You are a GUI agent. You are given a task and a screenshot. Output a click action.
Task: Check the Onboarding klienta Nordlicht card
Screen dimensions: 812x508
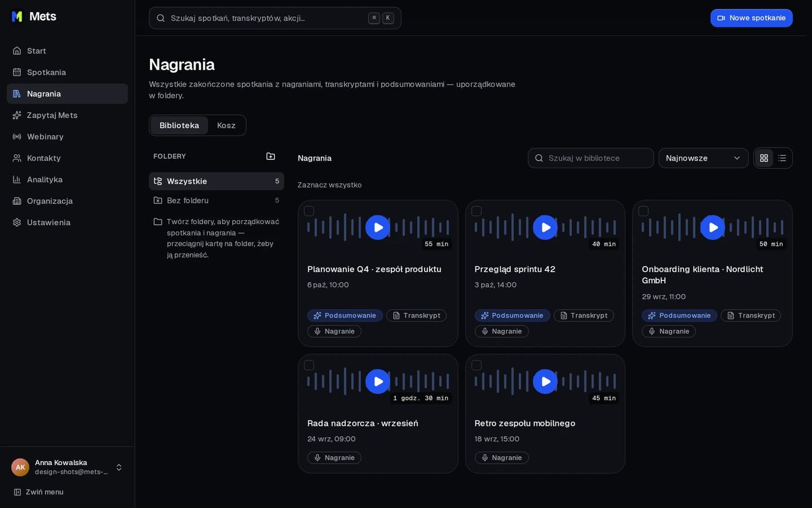tap(643, 211)
